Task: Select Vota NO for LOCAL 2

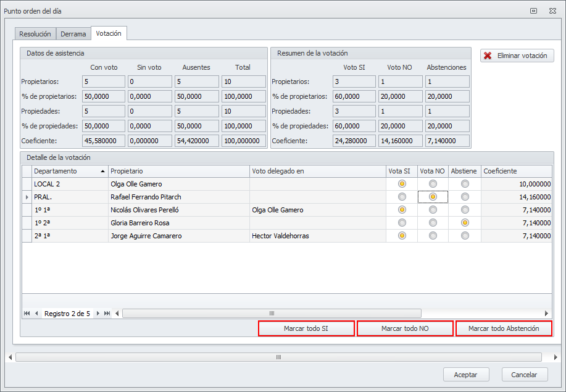Action: [x=433, y=184]
